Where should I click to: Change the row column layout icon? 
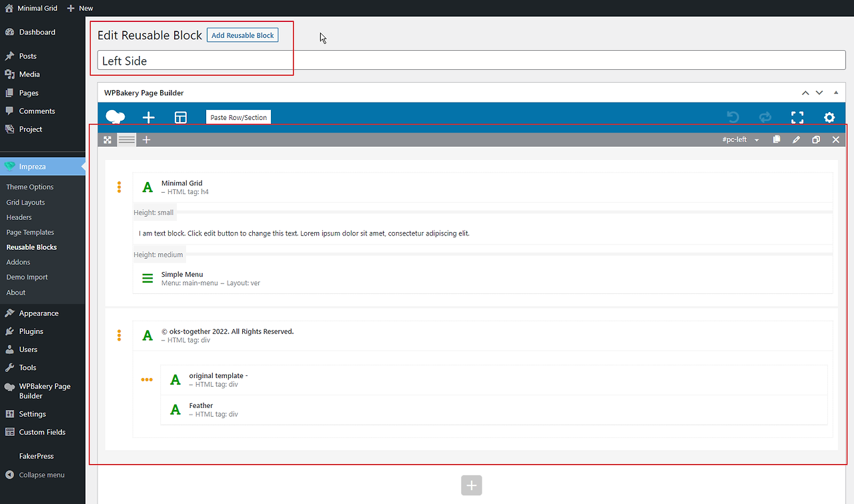[127, 140]
